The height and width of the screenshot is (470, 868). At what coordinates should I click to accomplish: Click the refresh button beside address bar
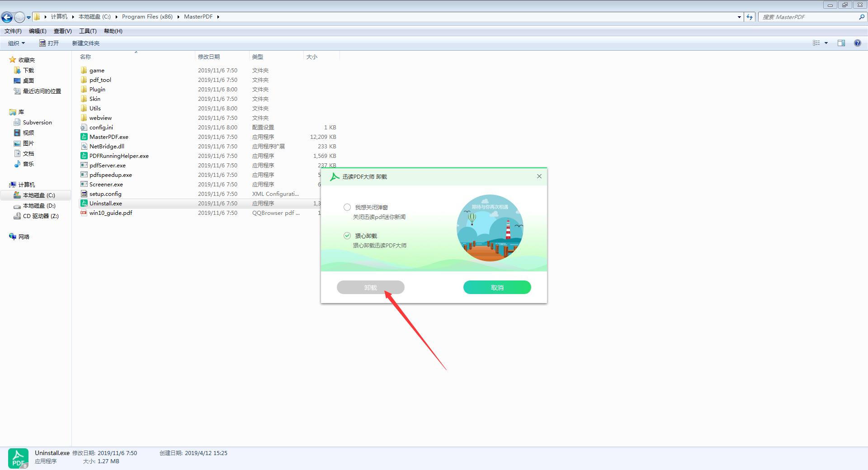point(750,17)
